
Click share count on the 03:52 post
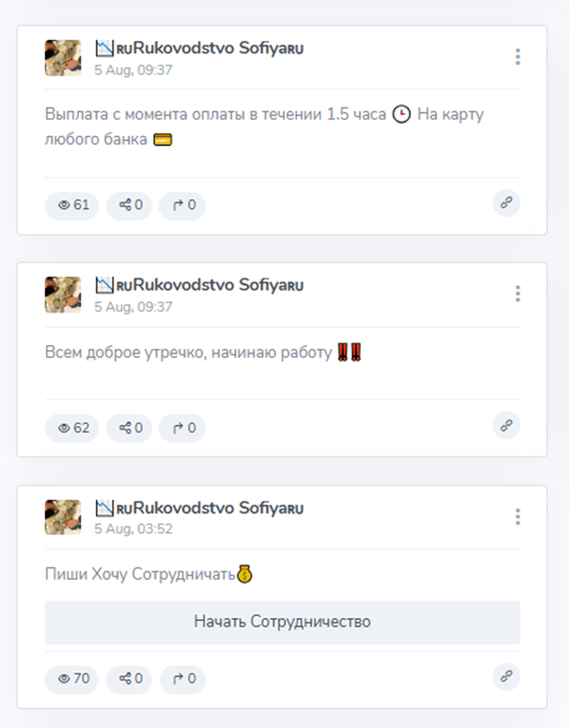tap(129, 679)
